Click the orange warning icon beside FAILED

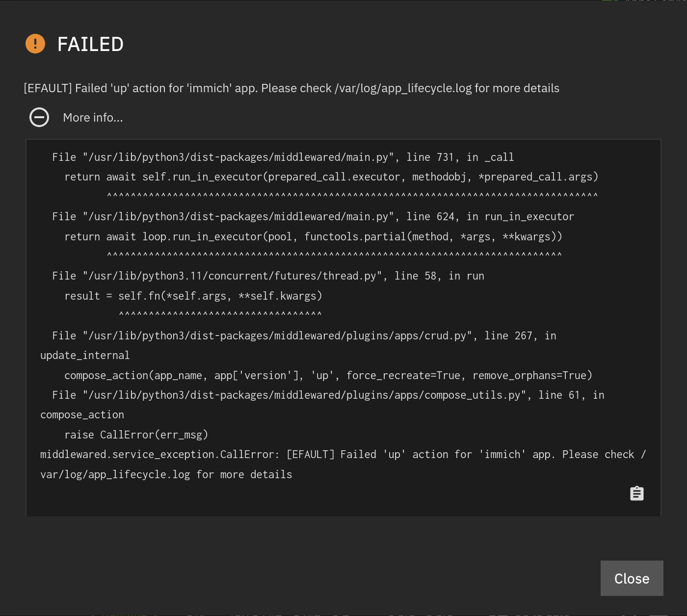click(x=35, y=44)
